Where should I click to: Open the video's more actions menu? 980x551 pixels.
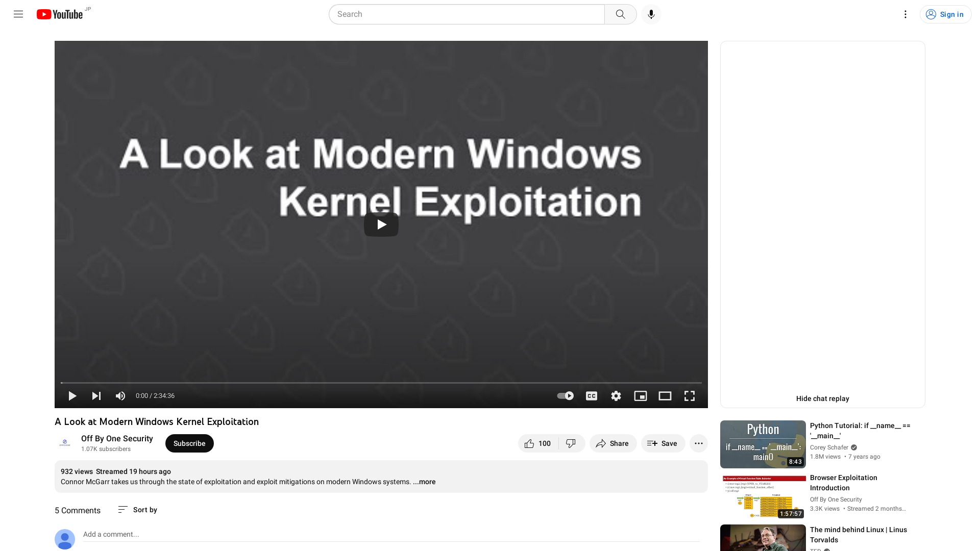click(698, 443)
